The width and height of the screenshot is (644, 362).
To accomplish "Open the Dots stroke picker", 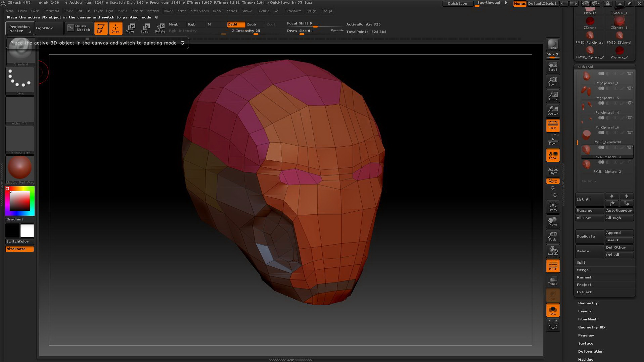I will click(x=20, y=81).
